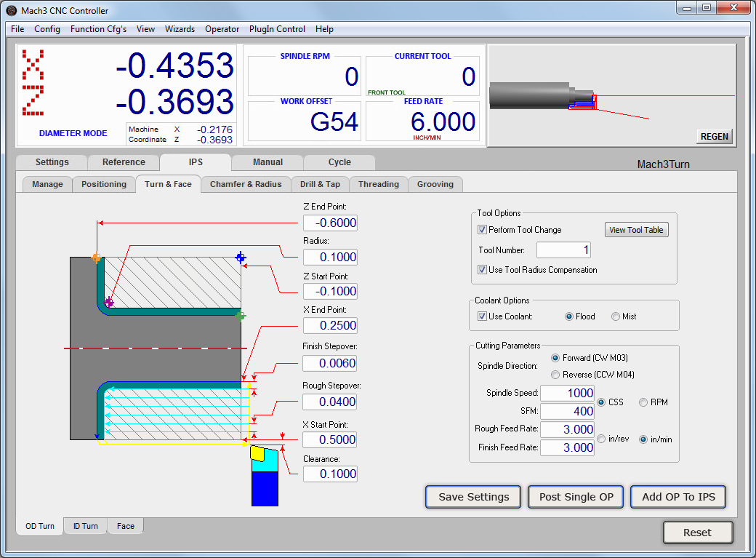Select the Flood coolant option

pos(569,316)
